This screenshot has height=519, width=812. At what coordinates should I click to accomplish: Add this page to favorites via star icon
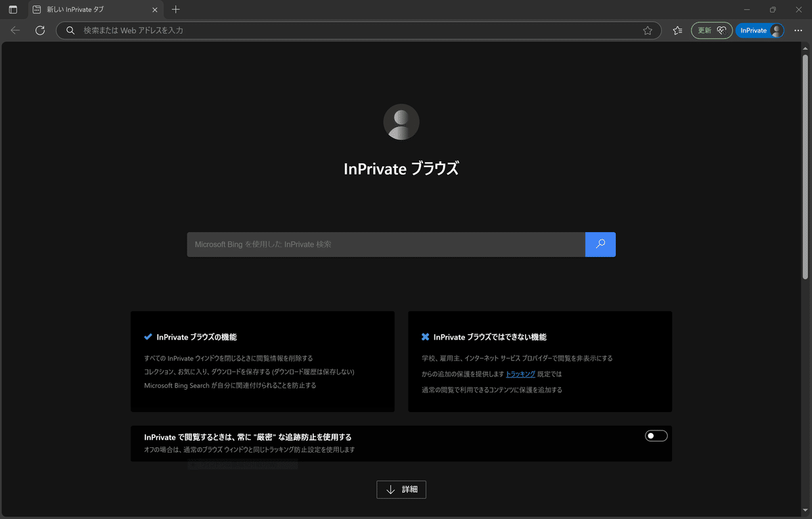pyautogui.click(x=648, y=30)
